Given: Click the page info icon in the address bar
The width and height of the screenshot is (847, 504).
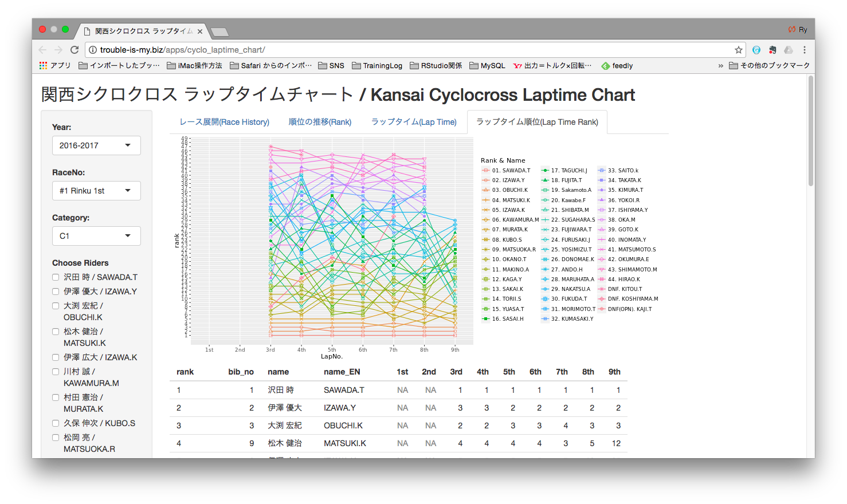Looking at the screenshot, I should [92, 49].
